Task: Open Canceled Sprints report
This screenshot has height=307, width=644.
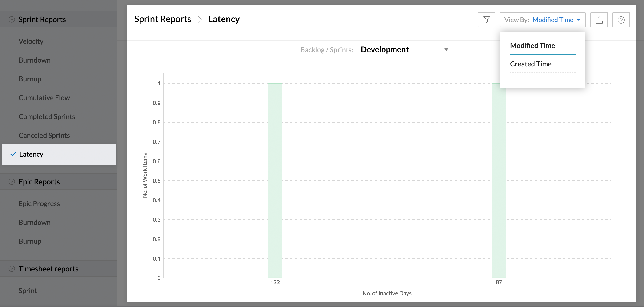Action: [44, 135]
